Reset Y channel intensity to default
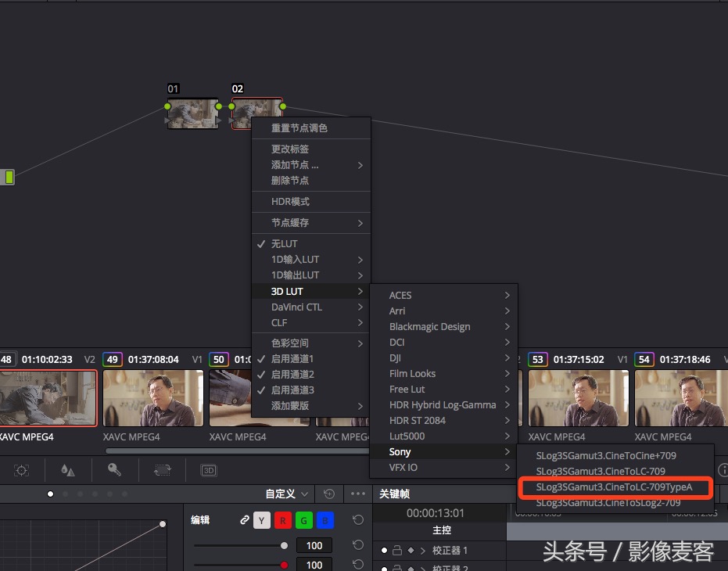Image resolution: width=728 pixels, height=571 pixels. (358, 544)
